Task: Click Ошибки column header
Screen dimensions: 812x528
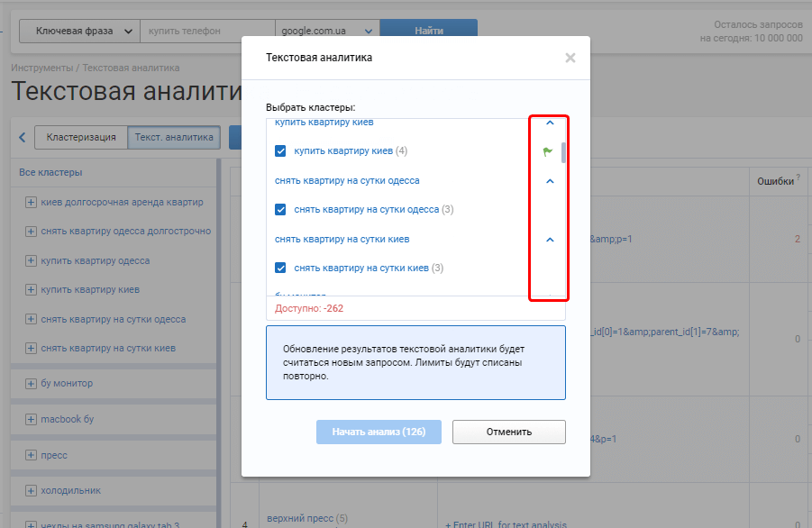Action: point(776,181)
